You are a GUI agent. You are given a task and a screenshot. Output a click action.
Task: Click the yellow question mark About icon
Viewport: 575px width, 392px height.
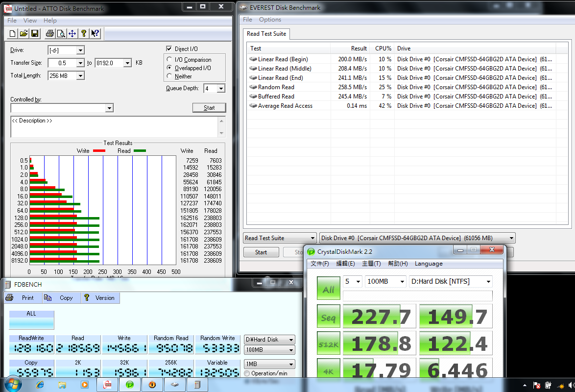pos(84,34)
